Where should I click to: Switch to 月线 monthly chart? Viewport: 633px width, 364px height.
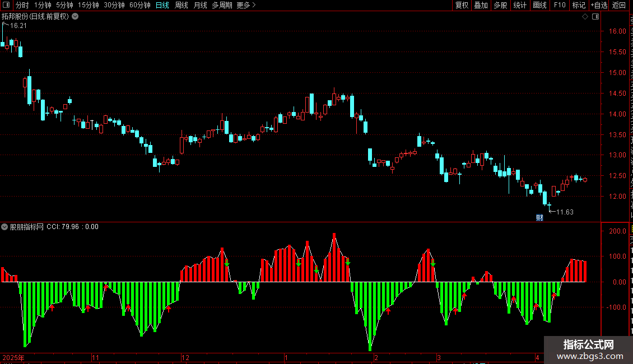click(200, 5)
